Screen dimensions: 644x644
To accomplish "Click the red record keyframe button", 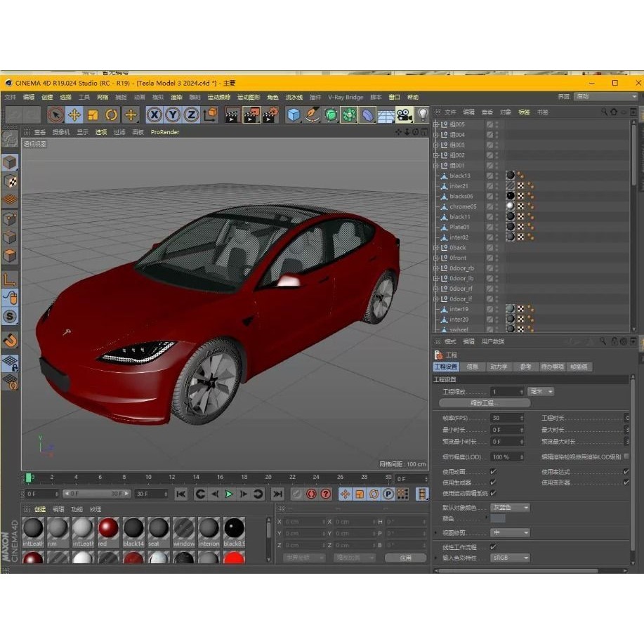I will pos(311,494).
